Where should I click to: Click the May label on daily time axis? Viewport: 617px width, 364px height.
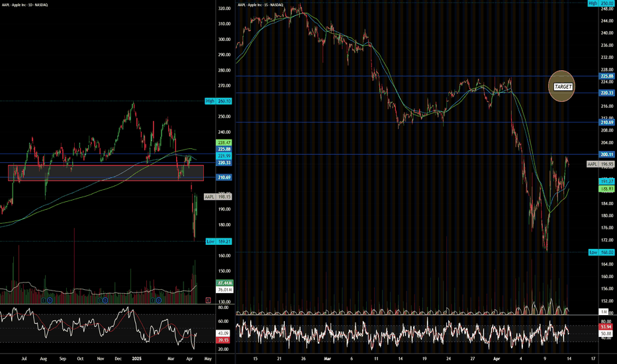click(208, 359)
